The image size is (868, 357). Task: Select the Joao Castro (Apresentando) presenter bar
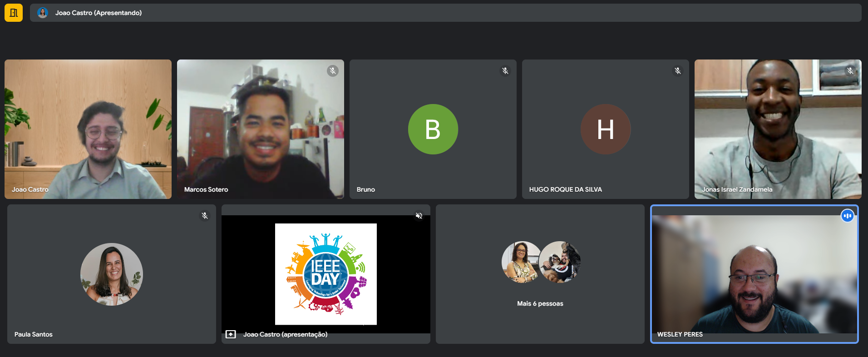[x=445, y=13]
